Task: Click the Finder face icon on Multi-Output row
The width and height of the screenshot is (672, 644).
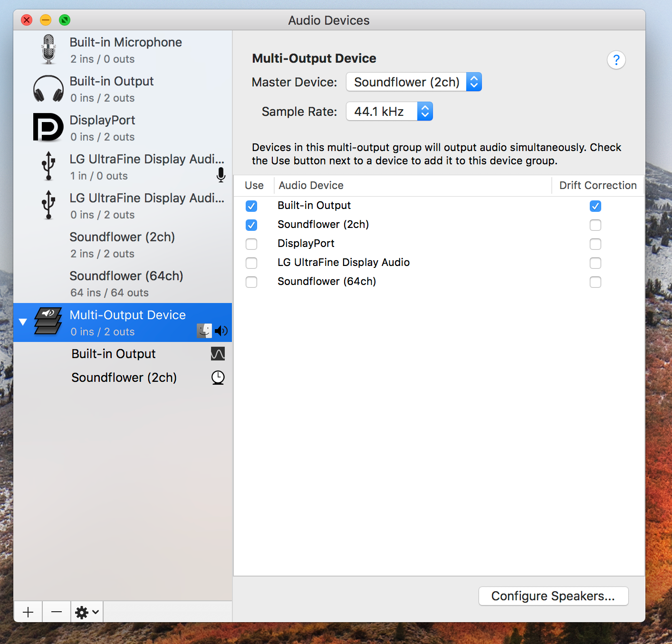Action: 204,331
